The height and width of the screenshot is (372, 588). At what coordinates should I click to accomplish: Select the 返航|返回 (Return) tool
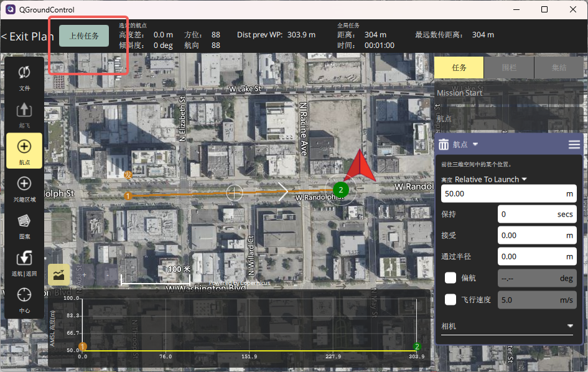click(24, 263)
